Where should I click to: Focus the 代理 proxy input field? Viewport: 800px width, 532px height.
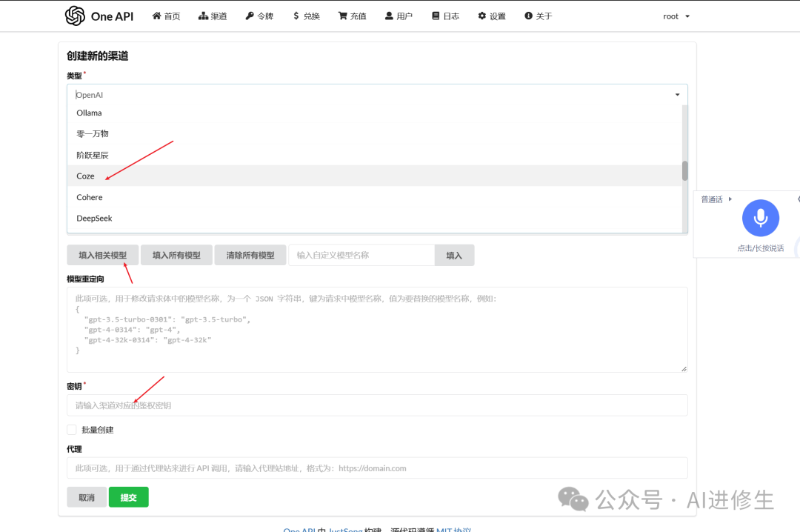coord(377,468)
